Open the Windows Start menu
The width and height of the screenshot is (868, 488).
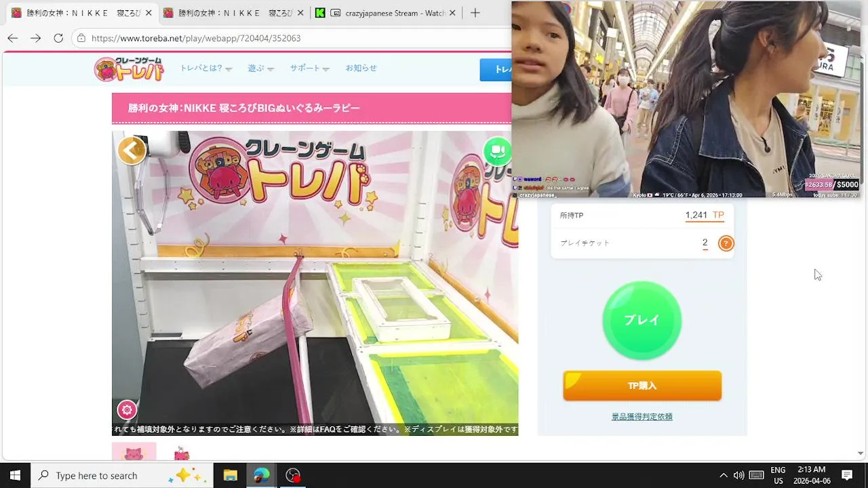click(15, 475)
